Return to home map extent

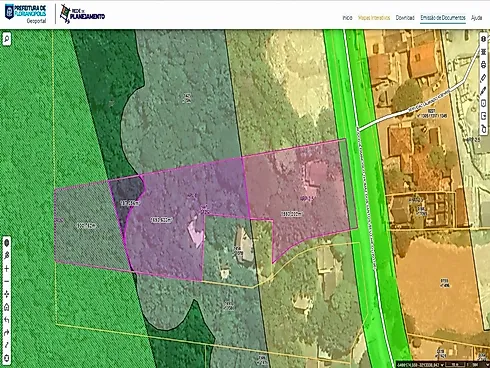coord(7,307)
